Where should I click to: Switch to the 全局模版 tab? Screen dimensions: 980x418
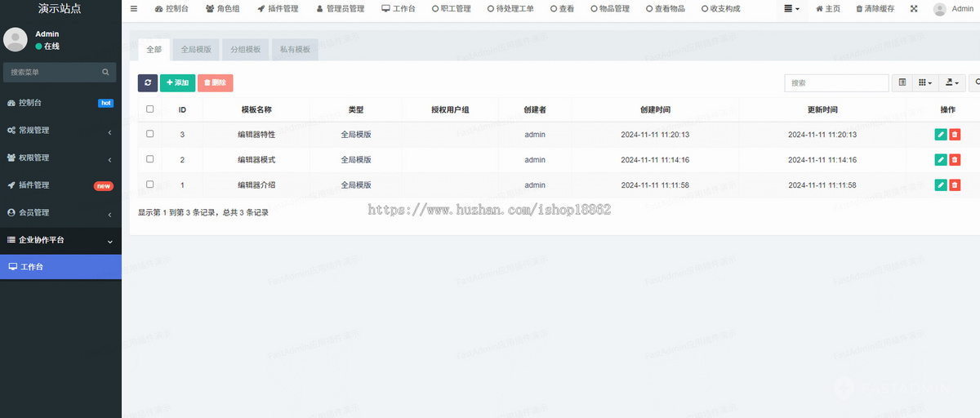196,49
